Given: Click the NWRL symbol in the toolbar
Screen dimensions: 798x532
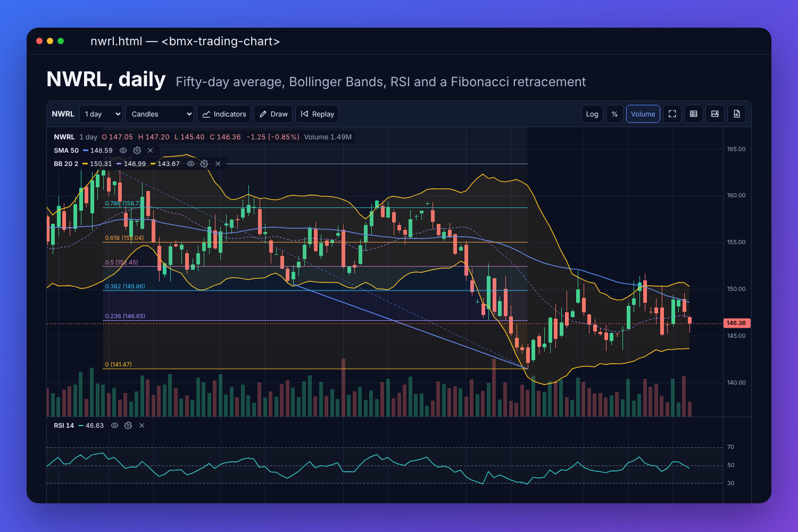Looking at the screenshot, I should click(x=63, y=114).
